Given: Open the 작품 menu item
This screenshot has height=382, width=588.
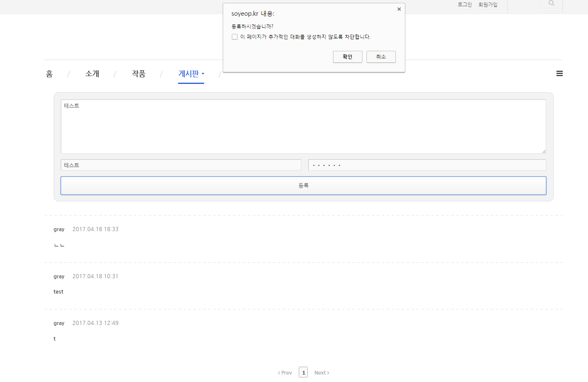Looking at the screenshot, I should click(139, 74).
